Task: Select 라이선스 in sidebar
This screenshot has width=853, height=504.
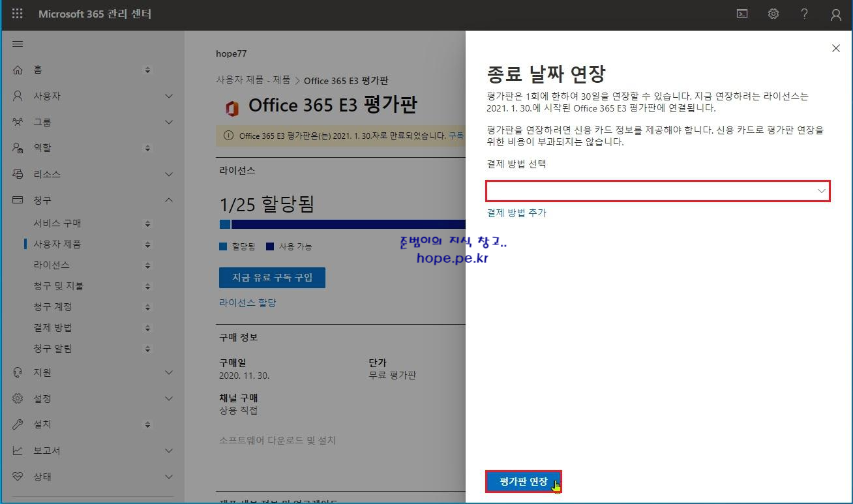Action: coord(52,265)
